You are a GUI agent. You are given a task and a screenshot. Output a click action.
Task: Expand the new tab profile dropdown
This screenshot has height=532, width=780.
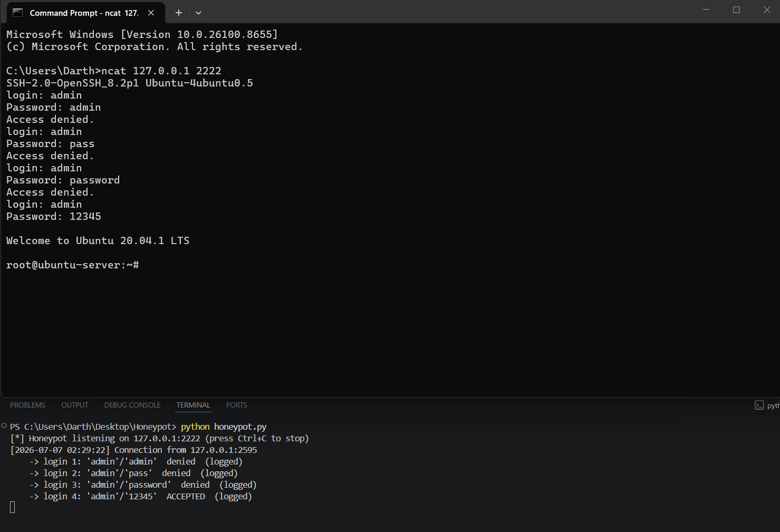198,13
